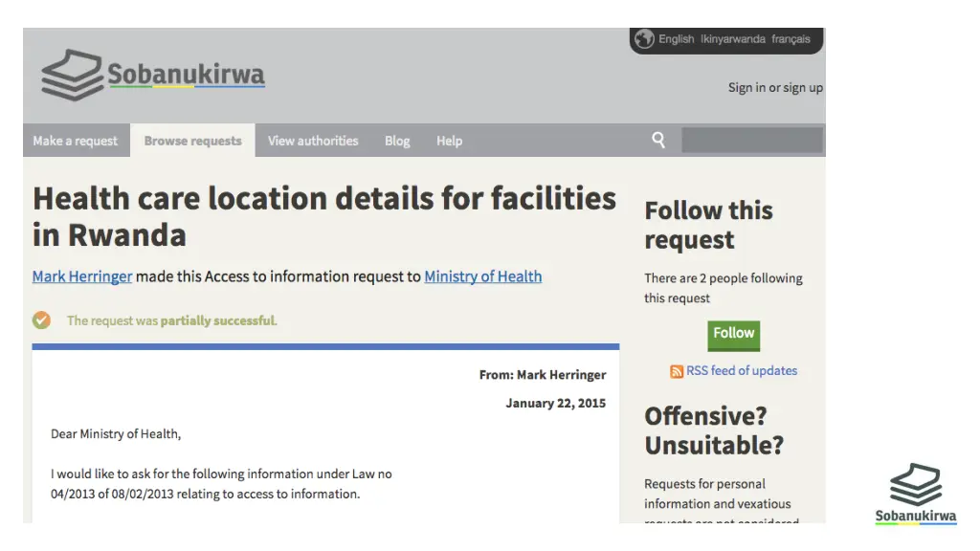
Task: Switch to the Browse requests tab
Action: [x=192, y=141]
